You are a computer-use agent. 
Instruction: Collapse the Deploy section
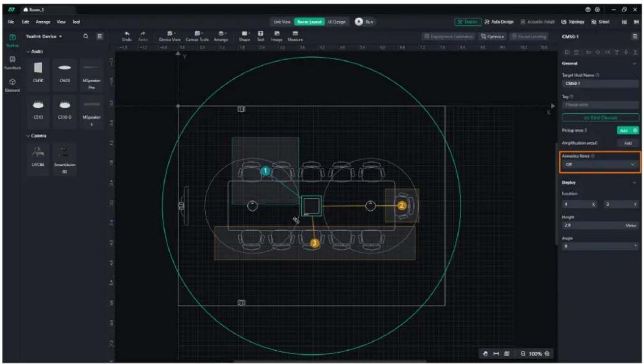click(x=634, y=182)
